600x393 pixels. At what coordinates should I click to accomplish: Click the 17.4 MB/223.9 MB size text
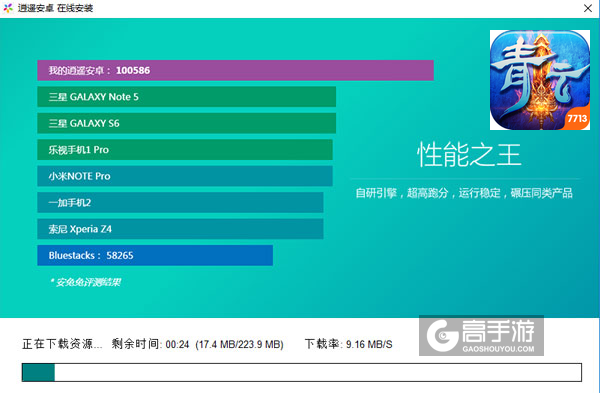(239, 344)
